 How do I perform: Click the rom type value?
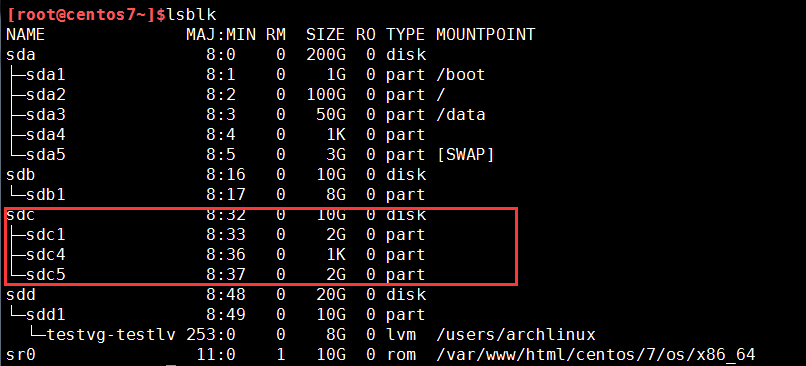click(401, 355)
